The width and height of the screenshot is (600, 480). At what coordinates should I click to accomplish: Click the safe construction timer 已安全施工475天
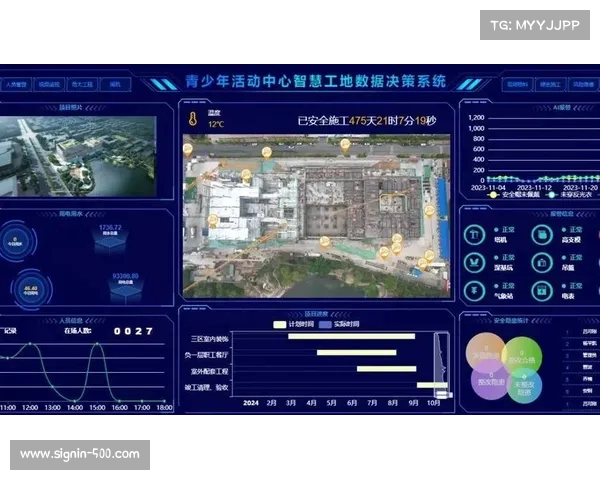click(367, 121)
